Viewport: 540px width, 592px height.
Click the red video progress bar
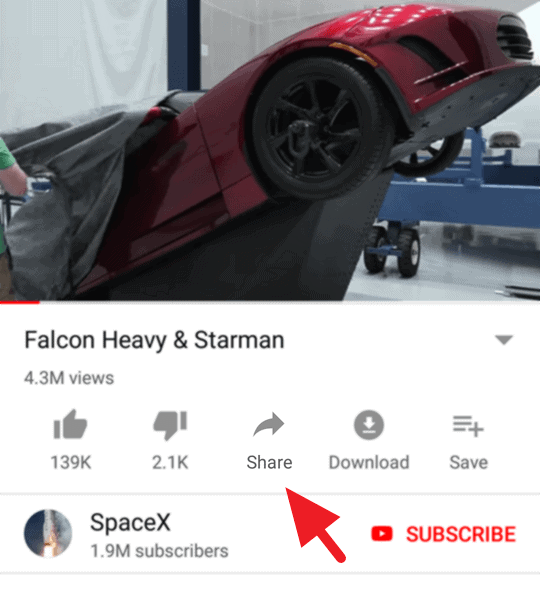pos(20,302)
